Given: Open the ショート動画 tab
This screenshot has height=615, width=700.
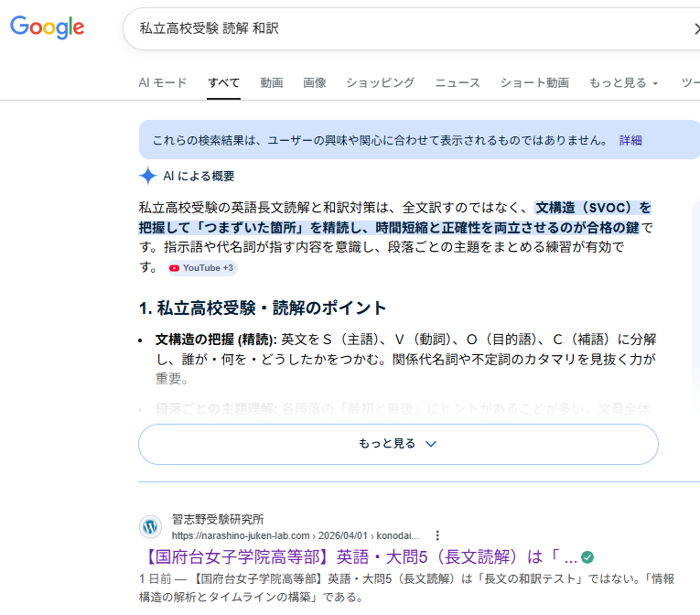Looking at the screenshot, I should click(x=534, y=82).
